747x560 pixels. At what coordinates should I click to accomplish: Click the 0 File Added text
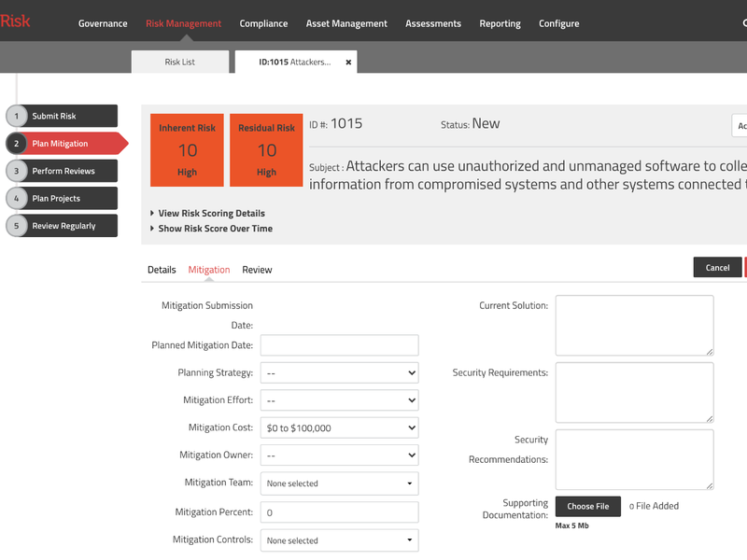(654, 506)
